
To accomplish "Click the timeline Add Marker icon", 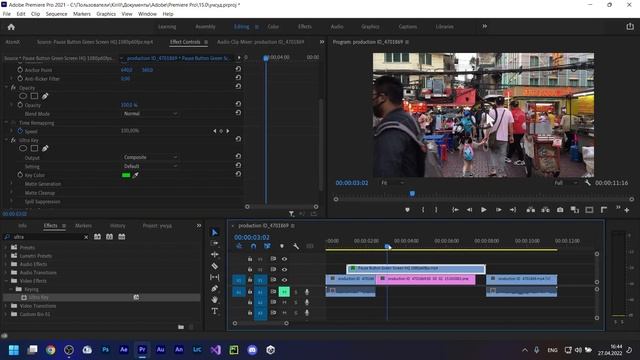I will tap(282, 246).
